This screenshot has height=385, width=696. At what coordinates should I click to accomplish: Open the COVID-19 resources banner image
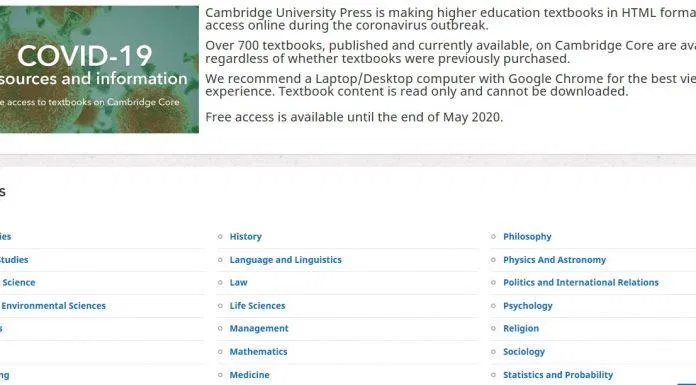99,69
